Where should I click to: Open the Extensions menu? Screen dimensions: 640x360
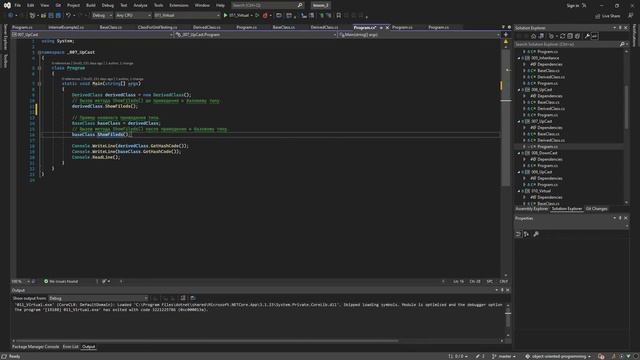point(179,5)
